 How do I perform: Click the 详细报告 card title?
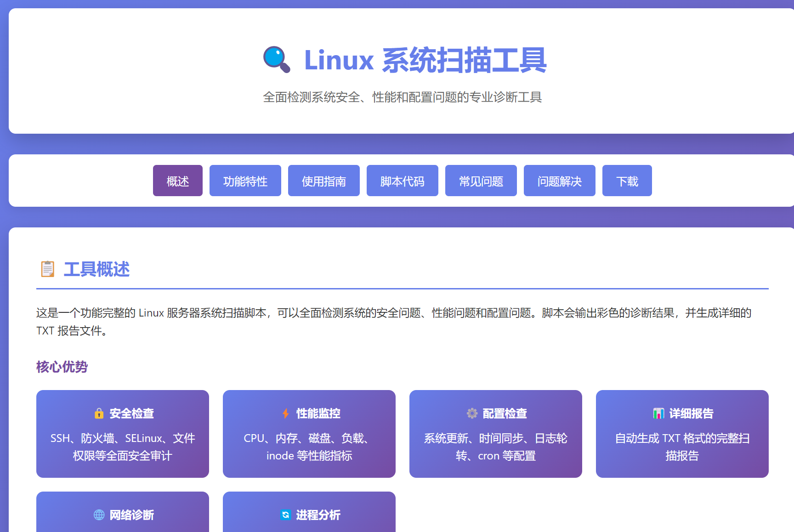[x=692, y=413]
